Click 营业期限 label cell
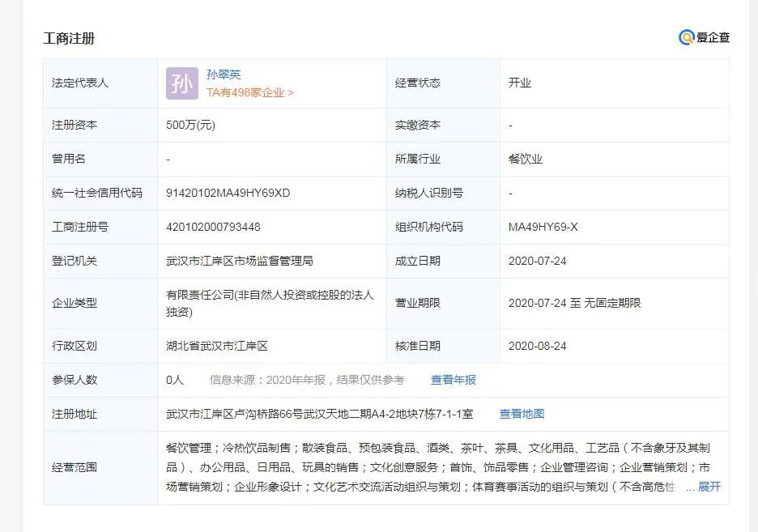The width and height of the screenshot is (758, 532). click(443, 304)
